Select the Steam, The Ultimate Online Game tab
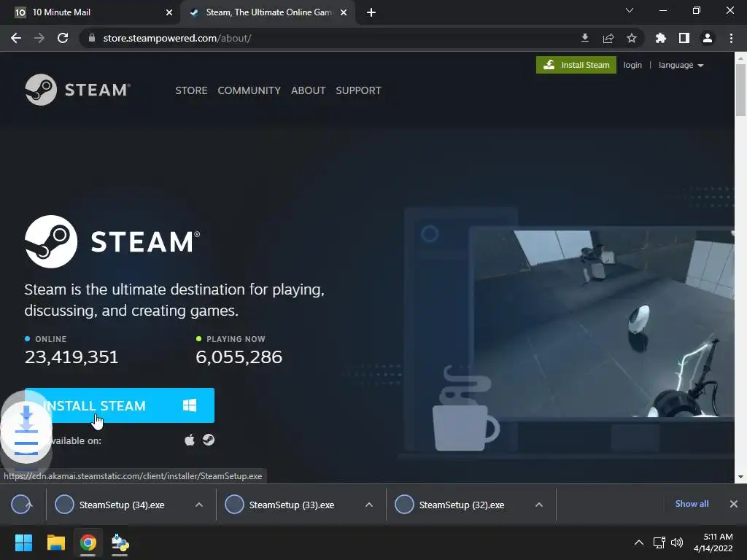Viewport: 747px width, 560px height. 268,12
